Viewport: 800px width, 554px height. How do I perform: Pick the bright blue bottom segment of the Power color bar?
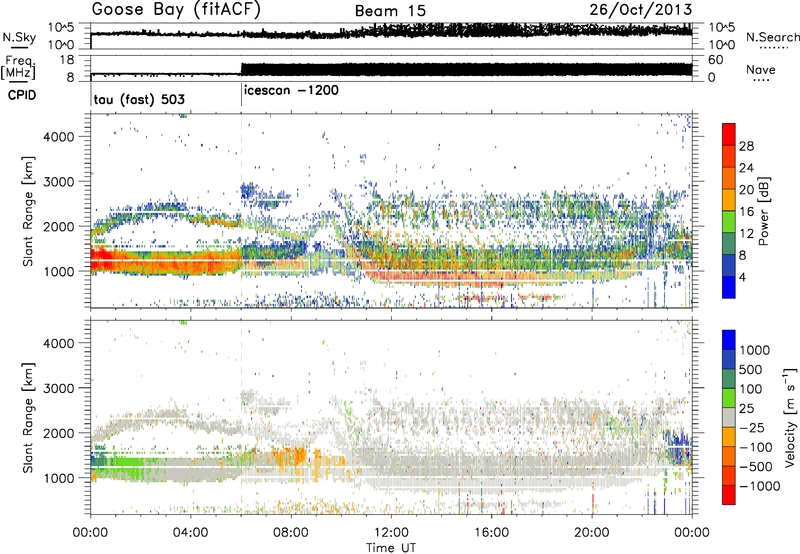[729, 287]
